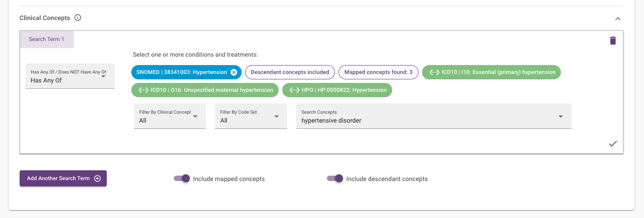The image size is (644, 218).
Task: Delete Search Term 1 with trash icon
Action: pos(613,41)
